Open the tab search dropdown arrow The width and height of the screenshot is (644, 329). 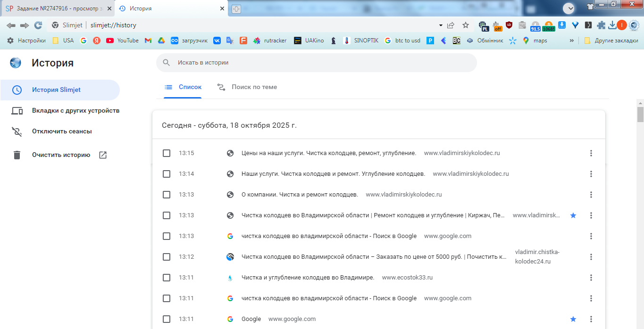[569, 8]
